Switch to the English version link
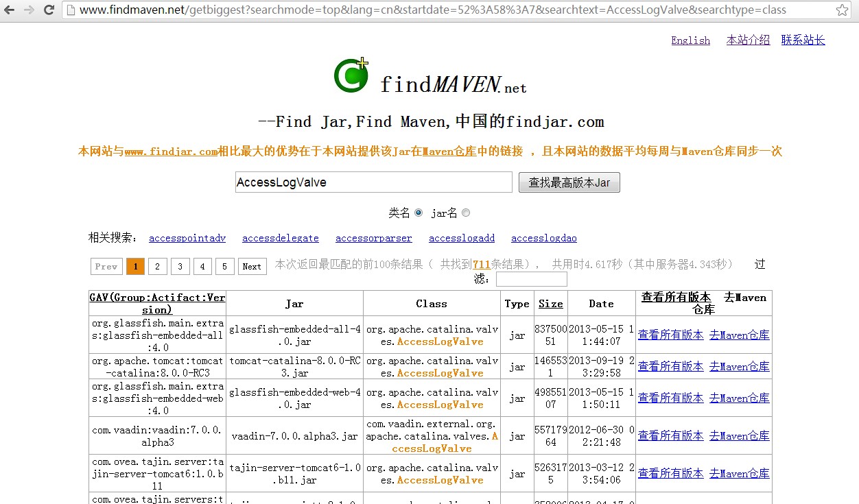 [690, 40]
